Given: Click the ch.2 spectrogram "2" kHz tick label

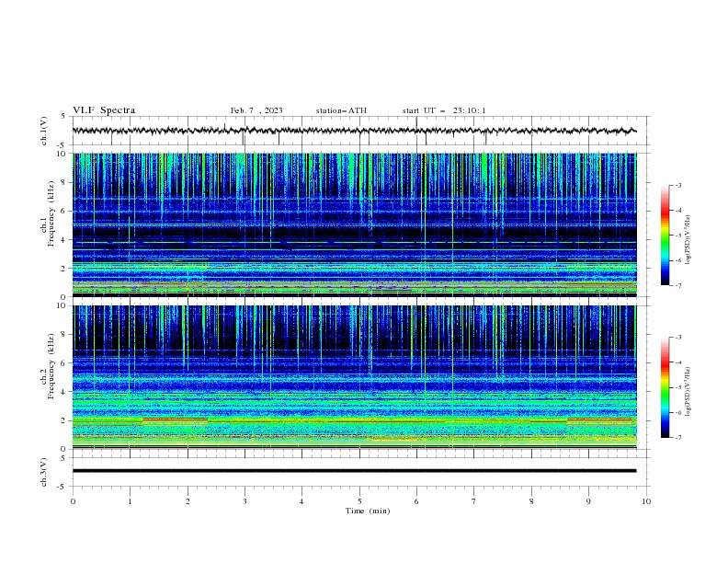Looking at the screenshot, I should coord(63,420).
